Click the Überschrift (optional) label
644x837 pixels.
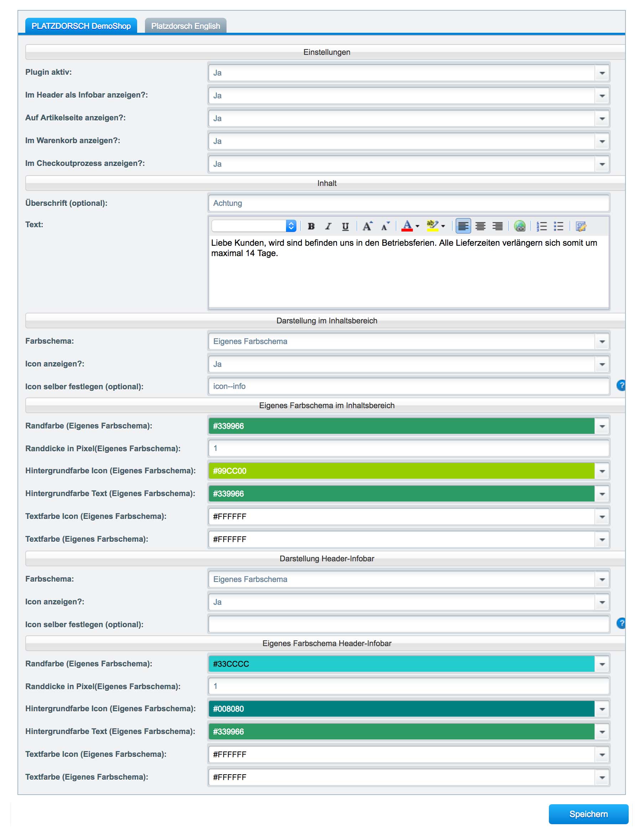point(66,203)
